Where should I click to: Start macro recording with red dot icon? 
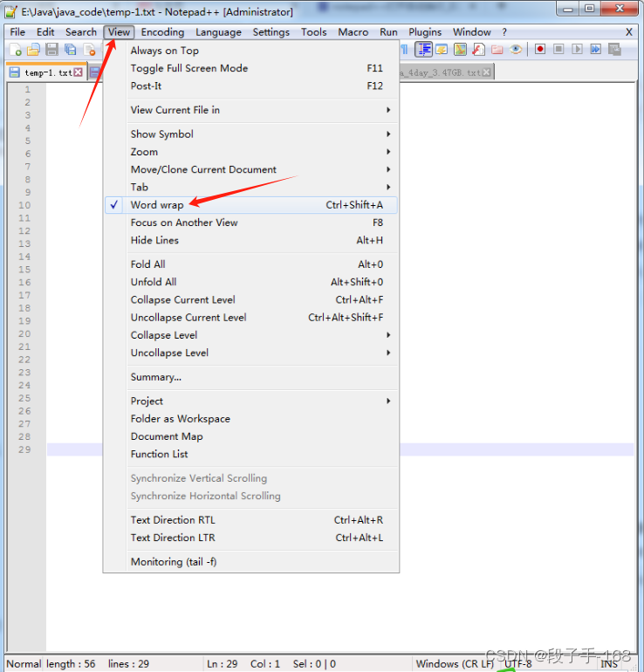click(x=540, y=49)
